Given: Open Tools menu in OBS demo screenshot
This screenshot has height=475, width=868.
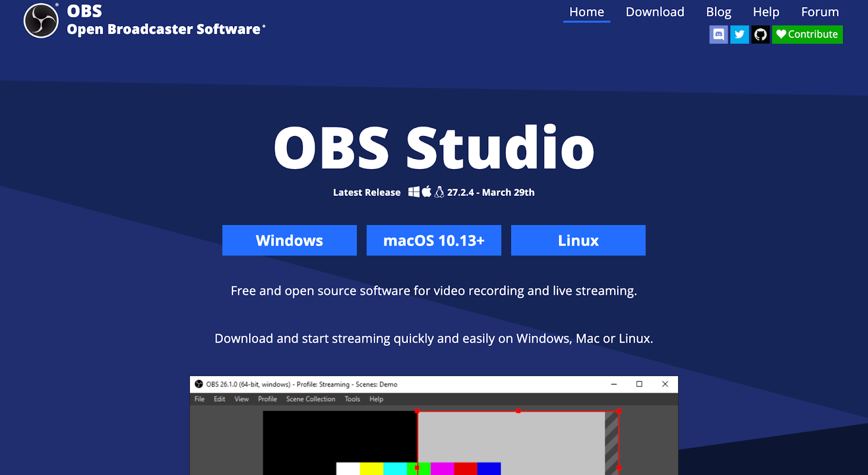Looking at the screenshot, I should pos(352,399).
